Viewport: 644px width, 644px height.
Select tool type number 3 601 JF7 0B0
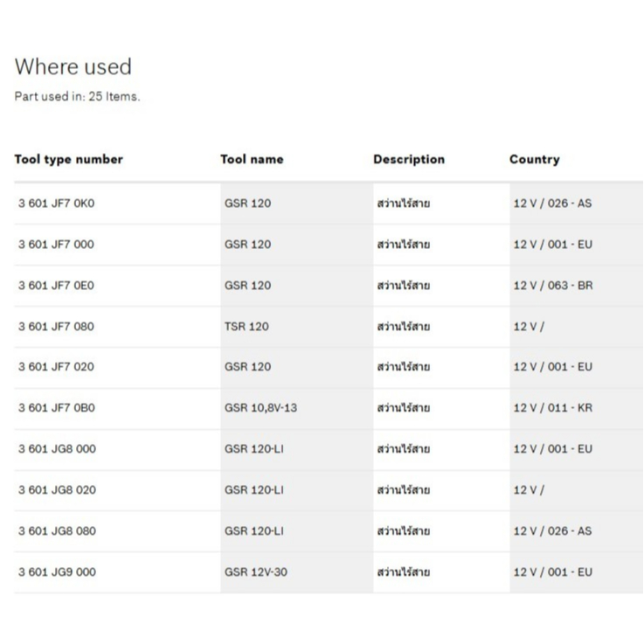click(x=57, y=408)
